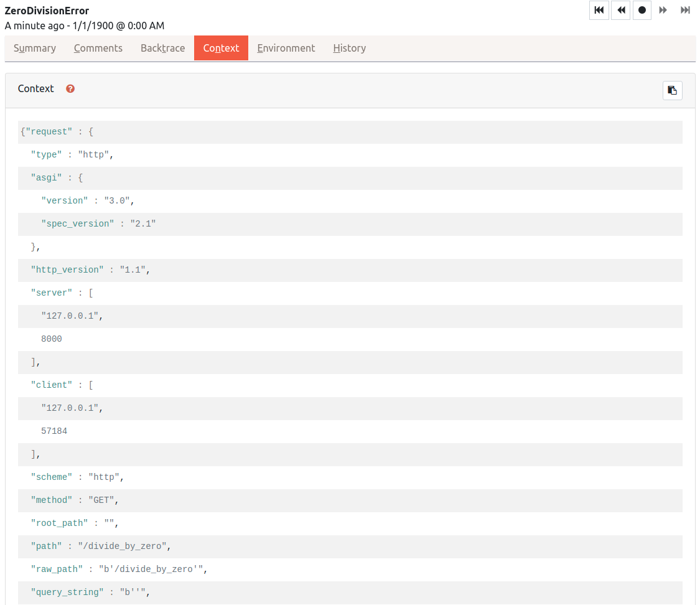The height and width of the screenshot is (605, 700).
Task: Click the "request" opening line
Action: pyautogui.click(x=57, y=132)
